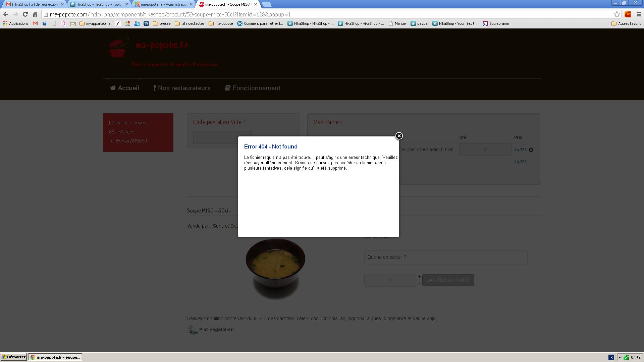The image size is (644, 362).
Task: Bookmark this page with star icon
Action: pyautogui.click(x=617, y=14)
